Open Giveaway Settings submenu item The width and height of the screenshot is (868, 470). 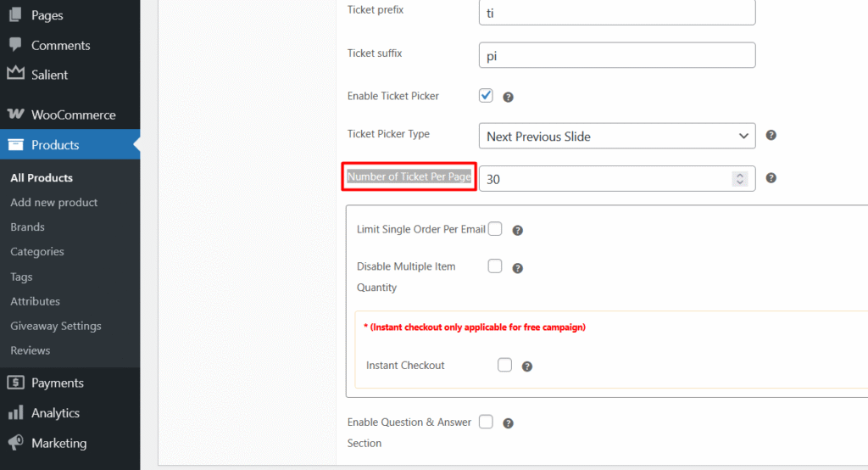pos(55,326)
